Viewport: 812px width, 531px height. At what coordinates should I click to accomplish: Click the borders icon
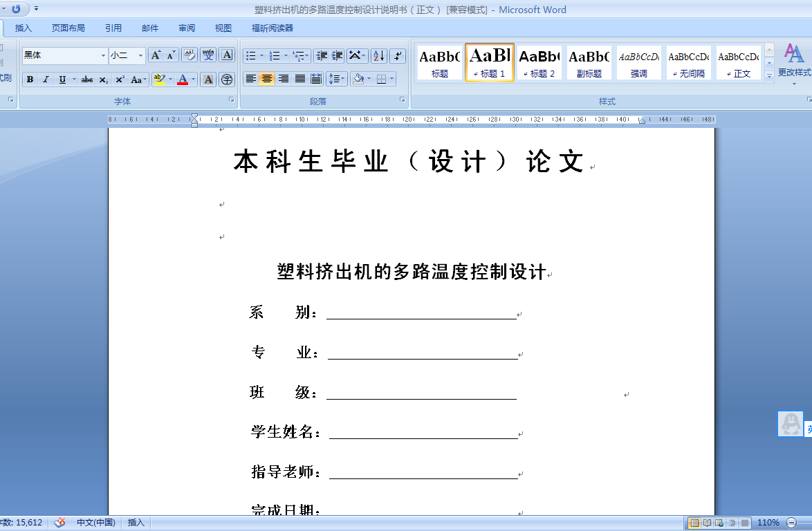[382, 79]
